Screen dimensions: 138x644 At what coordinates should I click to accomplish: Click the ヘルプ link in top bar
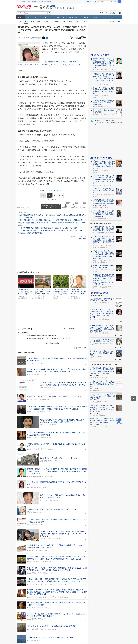(94, 2)
